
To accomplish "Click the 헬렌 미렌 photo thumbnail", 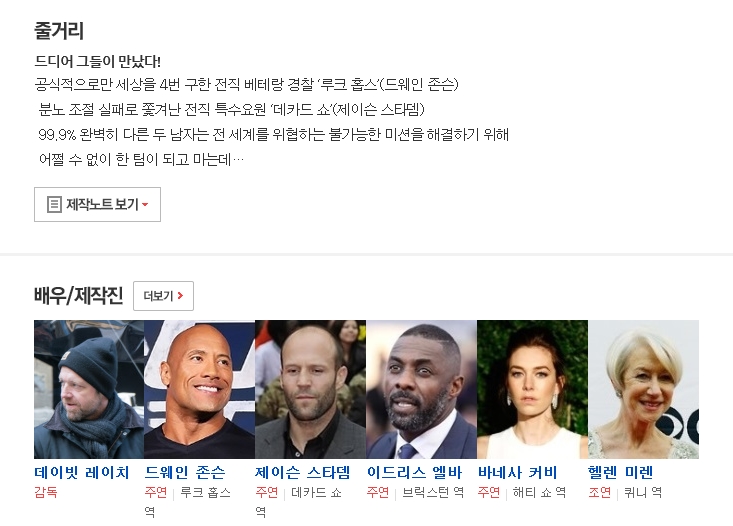I will pos(643,389).
